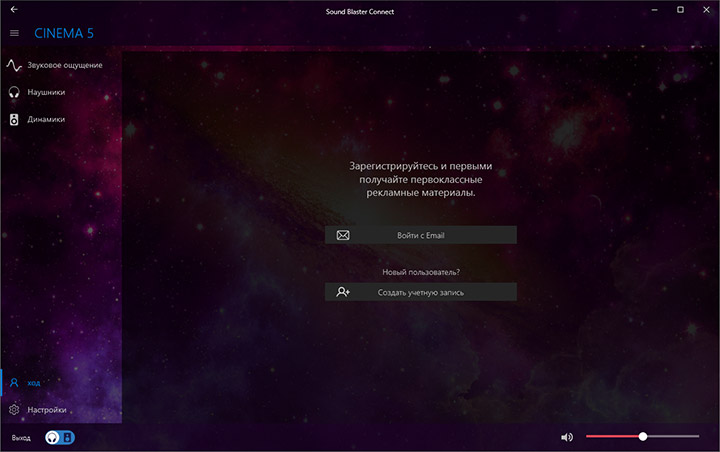This screenshot has height=452, width=720.
Task: Click the back arrow icon
Action: click(x=14, y=9)
